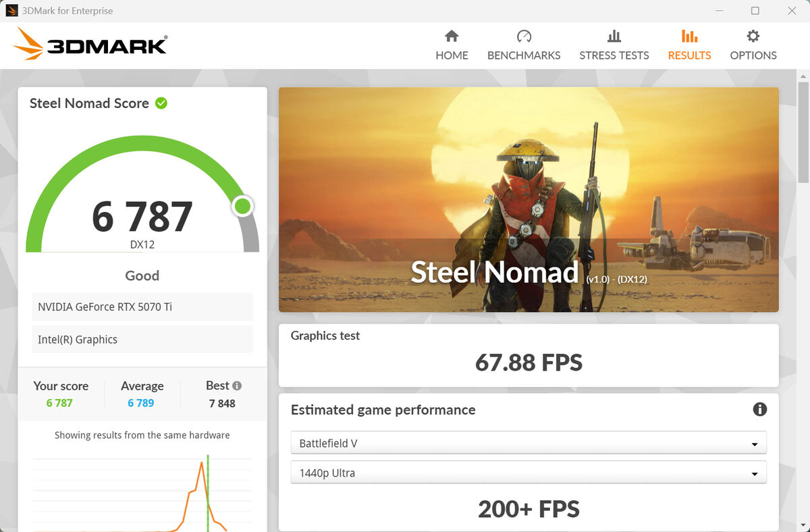810x532 pixels.
Task: Open the STRESS TESTS tab
Action: click(x=614, y=46)
